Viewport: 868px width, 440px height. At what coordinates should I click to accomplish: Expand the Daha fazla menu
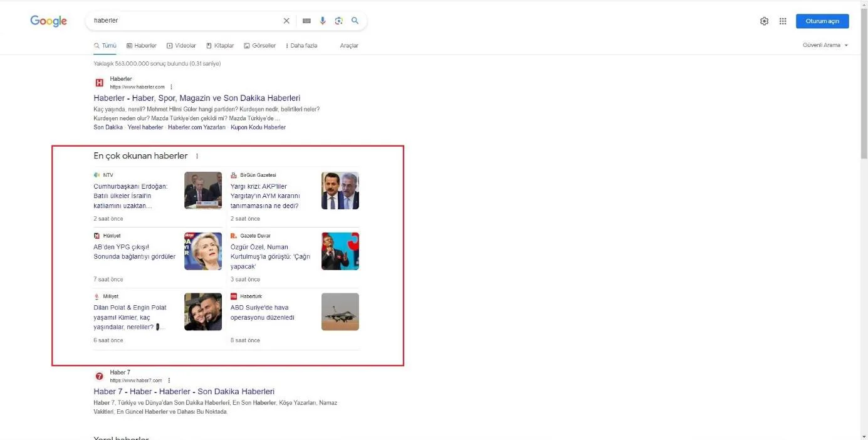pos(301,46)
